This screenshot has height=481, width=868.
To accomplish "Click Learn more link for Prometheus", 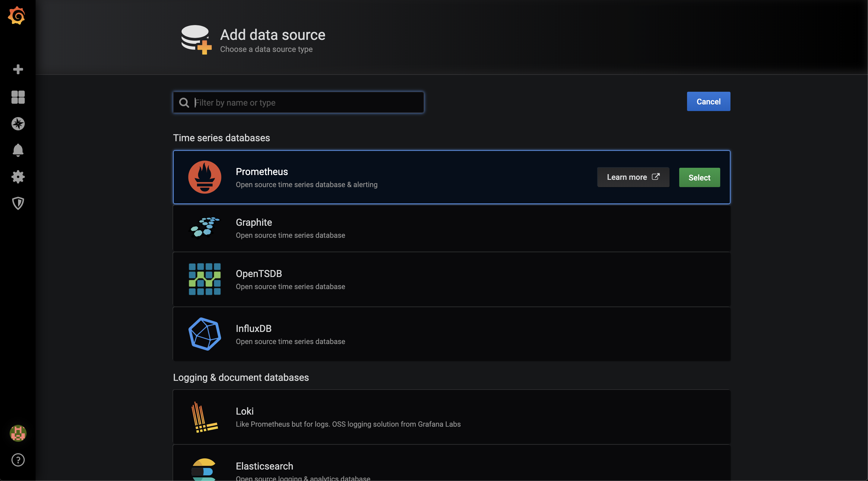I will pos(633,177).
